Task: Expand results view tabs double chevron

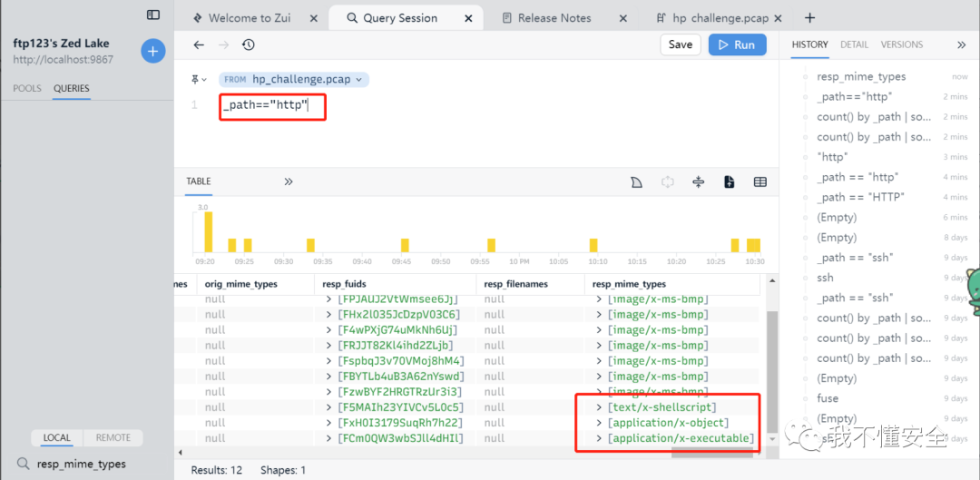Action: (289, 181)
